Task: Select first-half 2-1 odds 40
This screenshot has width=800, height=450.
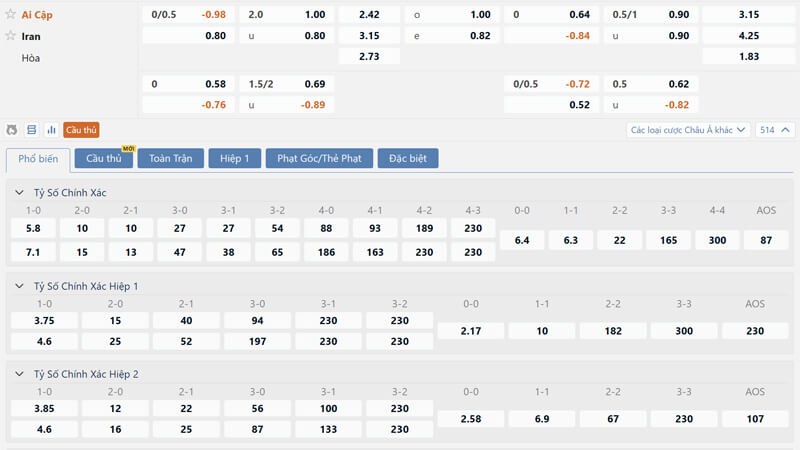Action: (186, 320)
